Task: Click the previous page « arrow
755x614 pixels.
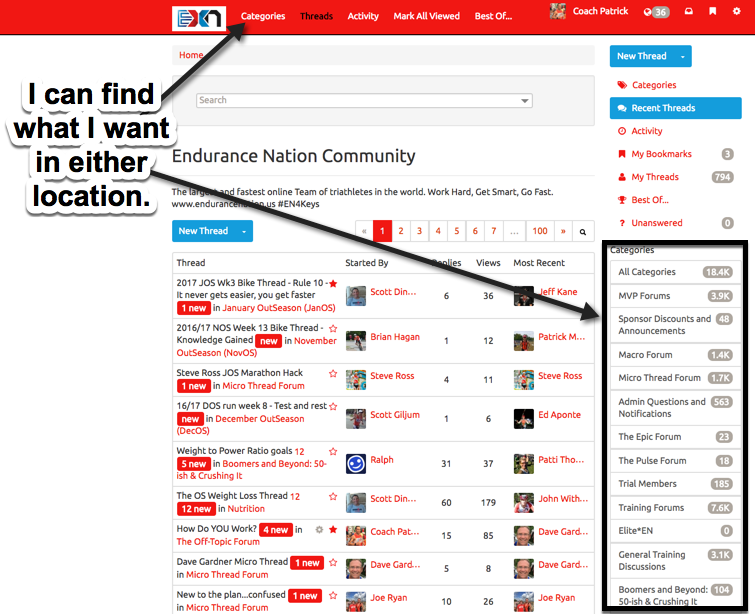Action: pyautogui.click(x=364, y=231)
